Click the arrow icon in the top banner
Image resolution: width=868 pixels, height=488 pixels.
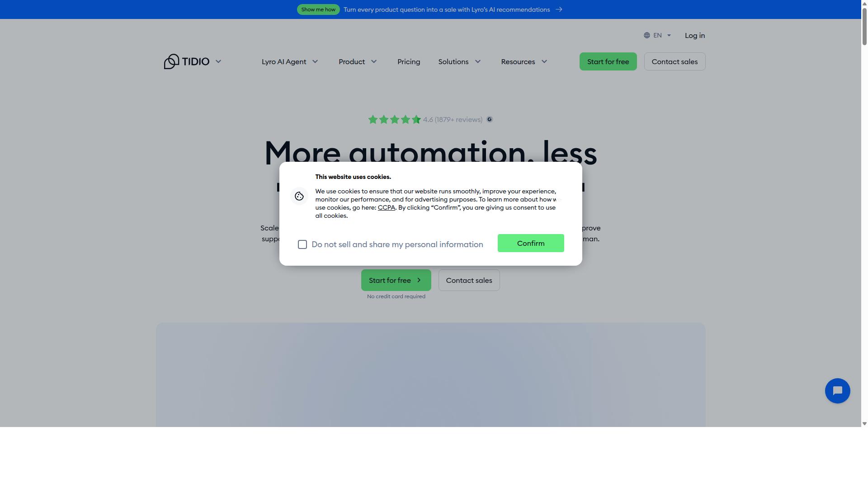click(559, 9)
